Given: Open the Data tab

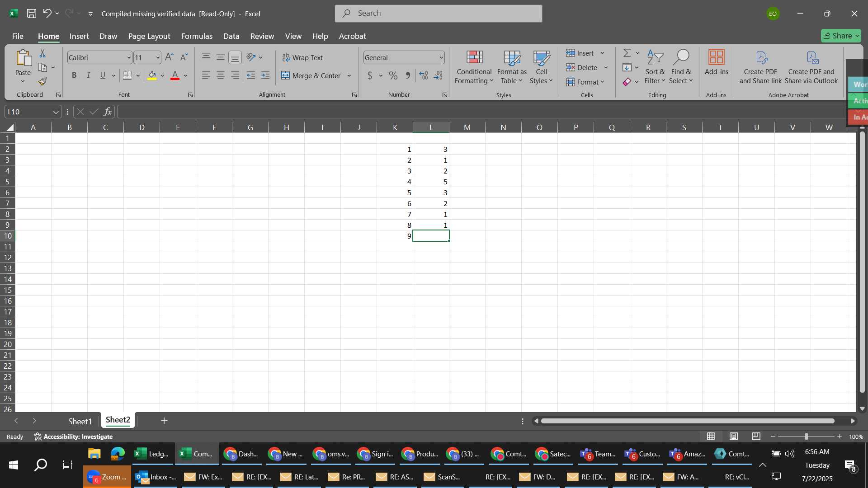Looking at the screenshot, I should (x=231, y=36).
